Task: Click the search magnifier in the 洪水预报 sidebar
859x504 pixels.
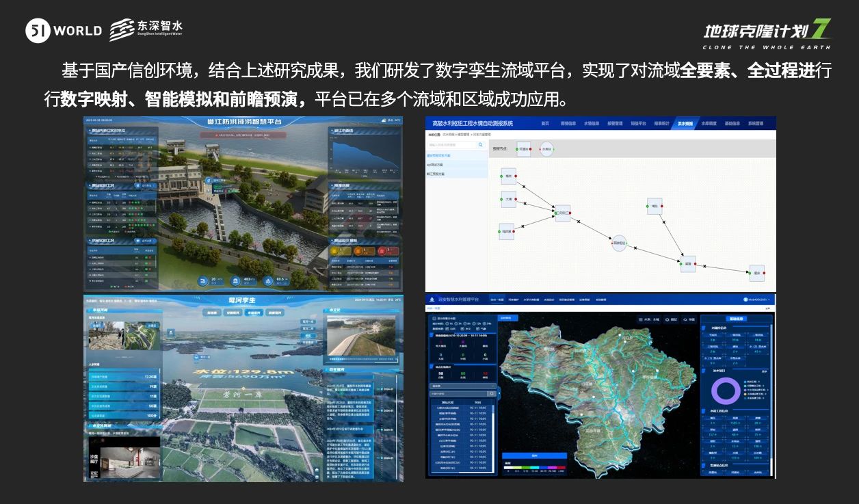Action: pyautogui.click(x=480, y=144)
